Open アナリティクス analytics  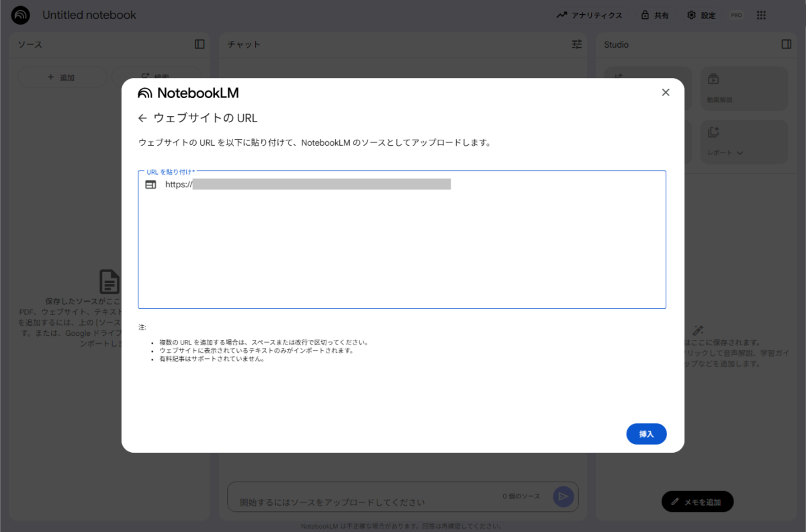pyautogui.click(x=589, y=15)
